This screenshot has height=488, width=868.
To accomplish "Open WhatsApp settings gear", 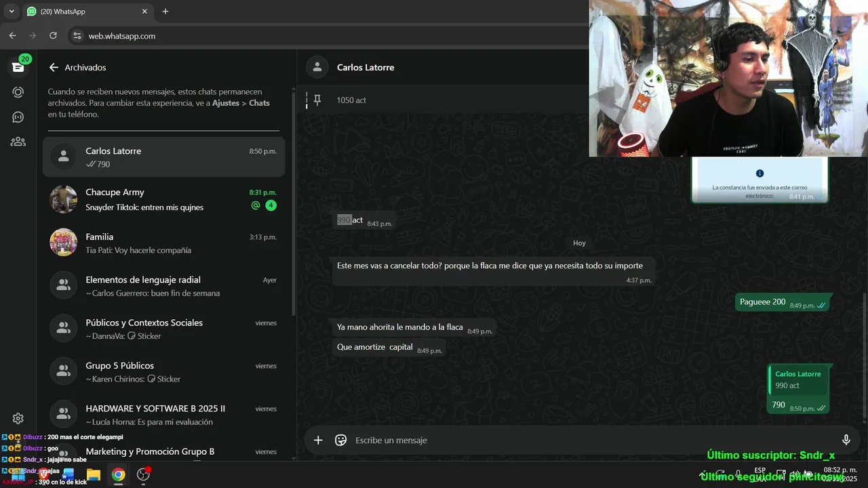I will tap(18, 418).
